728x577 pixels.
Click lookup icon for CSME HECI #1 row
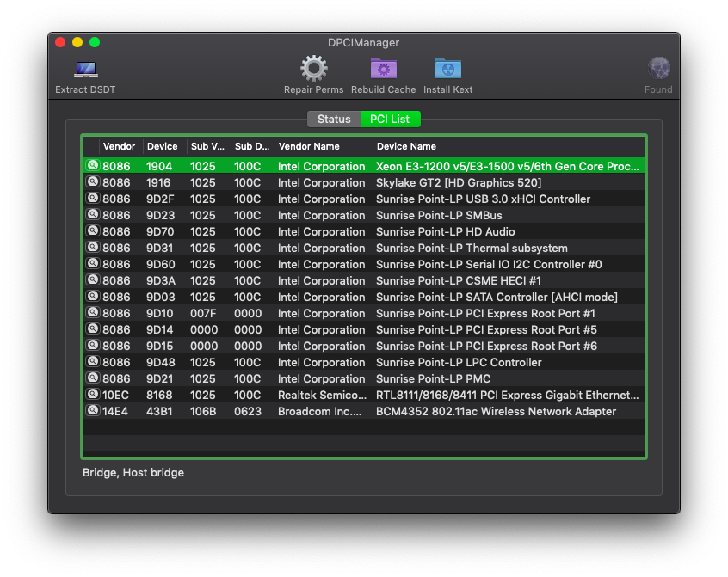(x=93, y=279)
